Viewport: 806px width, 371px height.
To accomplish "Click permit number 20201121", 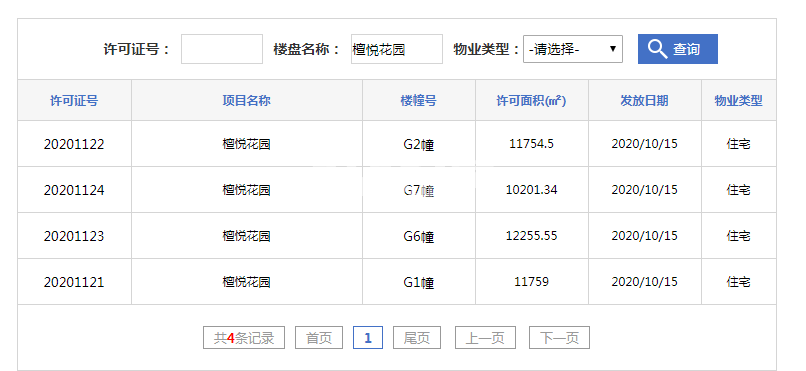I will coord(74,282).
